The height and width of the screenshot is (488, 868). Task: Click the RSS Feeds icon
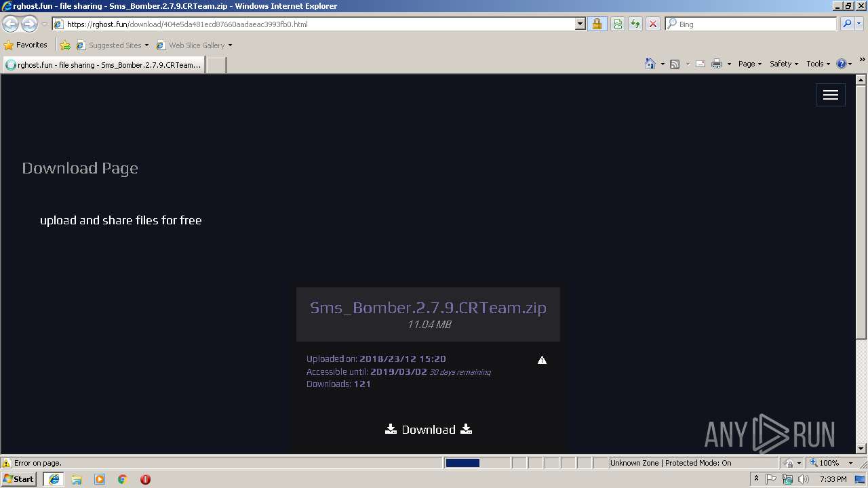point(675,64)
